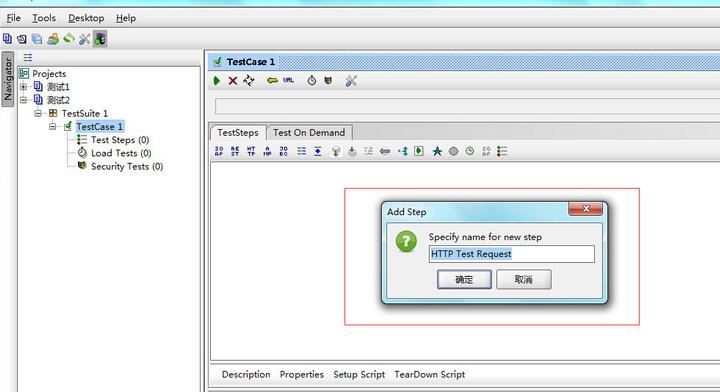Click the Proxy settings icon in main toolbar
720x392 pixels.
[100, 39]
